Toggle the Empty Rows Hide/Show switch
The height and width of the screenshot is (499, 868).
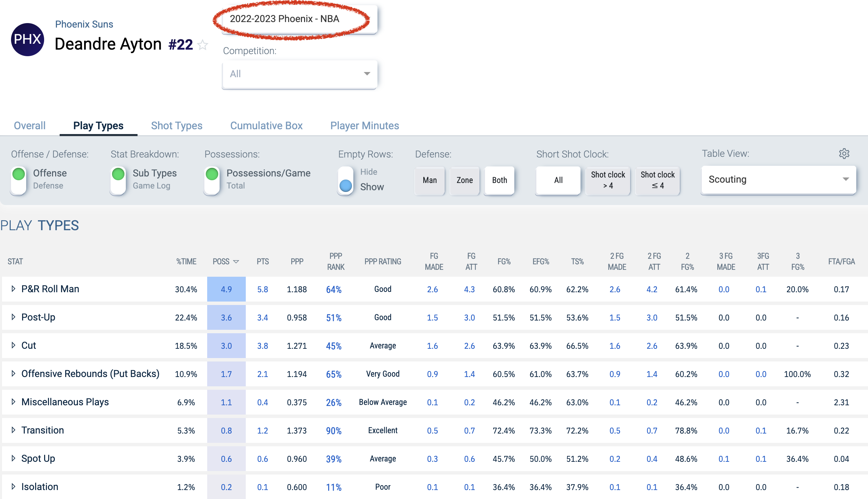point(345,181)
